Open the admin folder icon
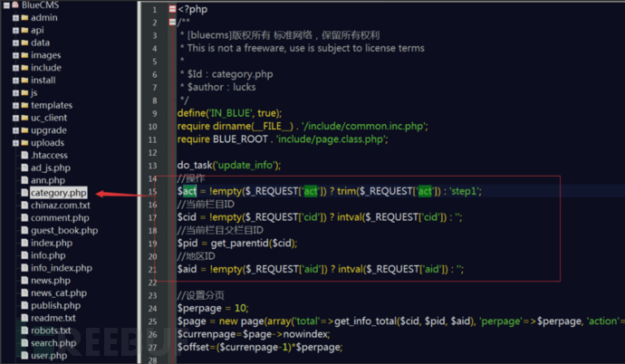The image size is (625, 364). pos(24,17)
